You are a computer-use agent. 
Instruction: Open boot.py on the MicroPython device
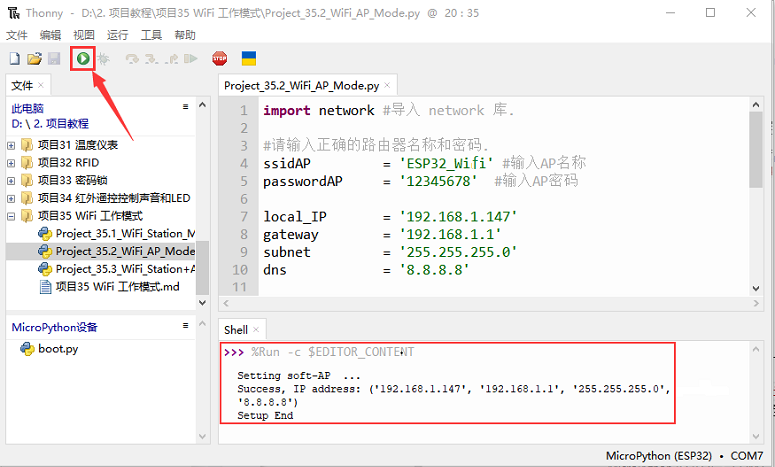coord(58,349)
